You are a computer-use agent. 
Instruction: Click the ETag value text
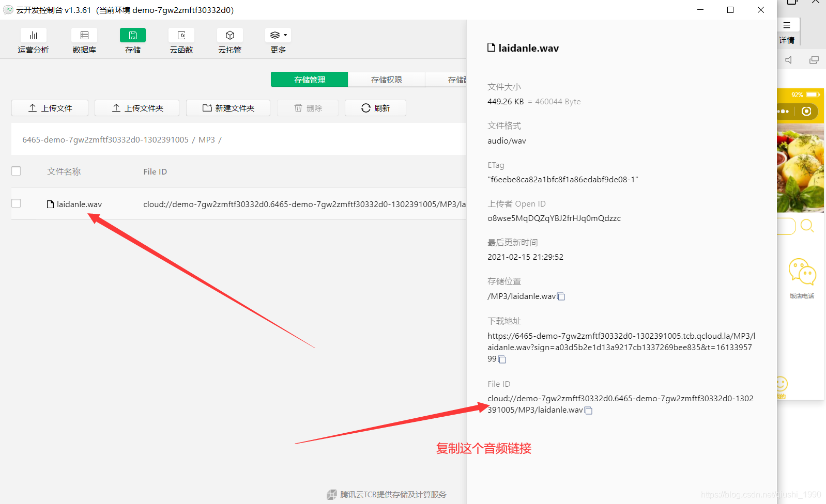[x=563, y=179]
